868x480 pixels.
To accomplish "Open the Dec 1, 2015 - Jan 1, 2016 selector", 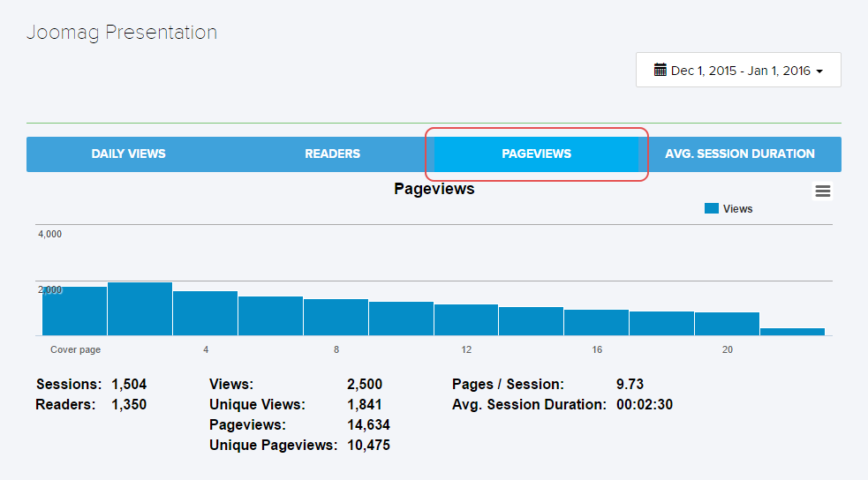I will point(738,70).
